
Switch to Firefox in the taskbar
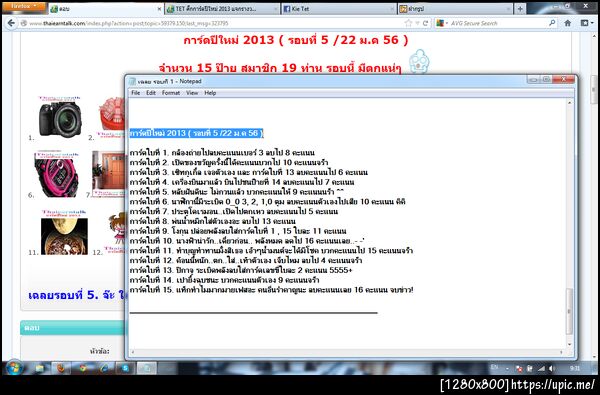click(x=61, y=368)
